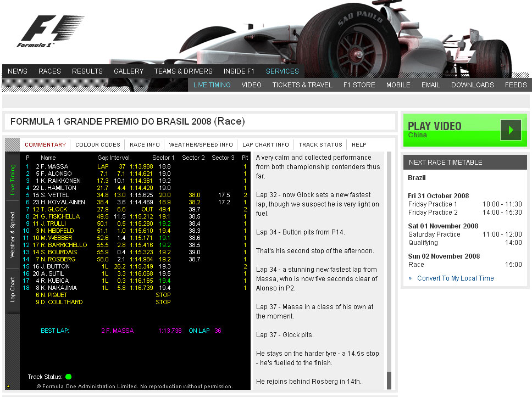The image size is (532, 397).
Task: Click the race title heading text
Action: 128,121
